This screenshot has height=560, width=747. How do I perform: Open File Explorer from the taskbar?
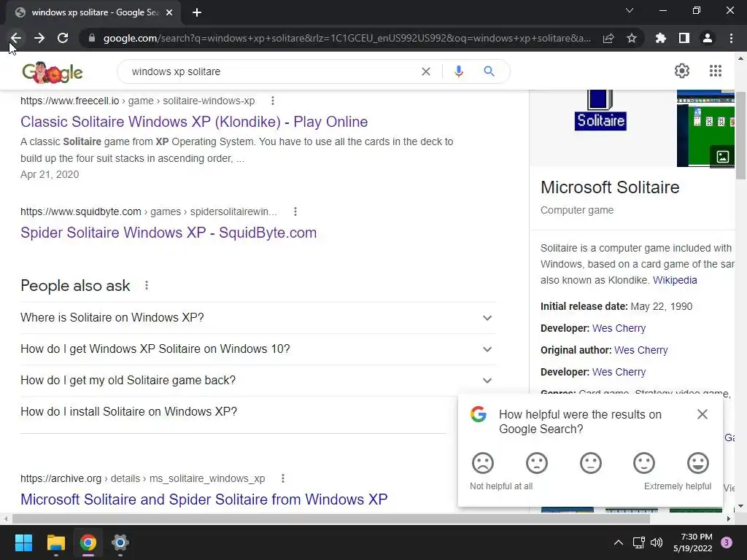[55, 542]
